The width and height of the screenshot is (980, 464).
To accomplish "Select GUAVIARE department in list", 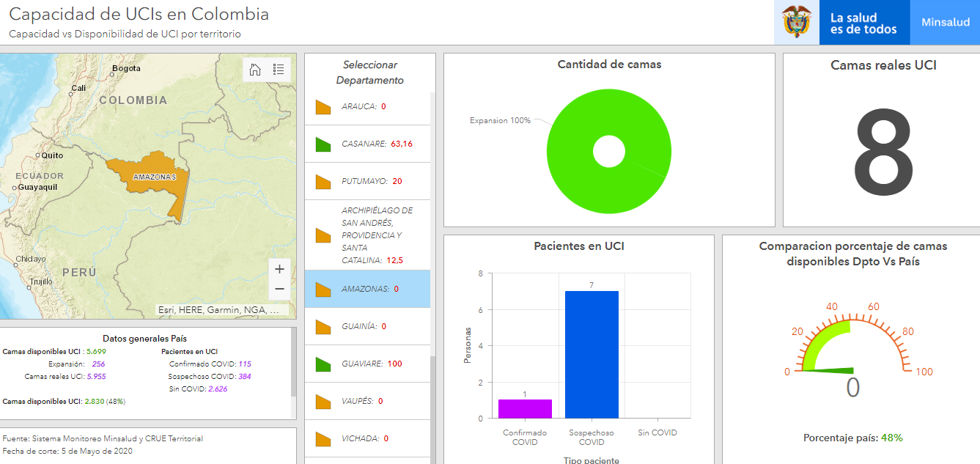I will coord(367,364).
